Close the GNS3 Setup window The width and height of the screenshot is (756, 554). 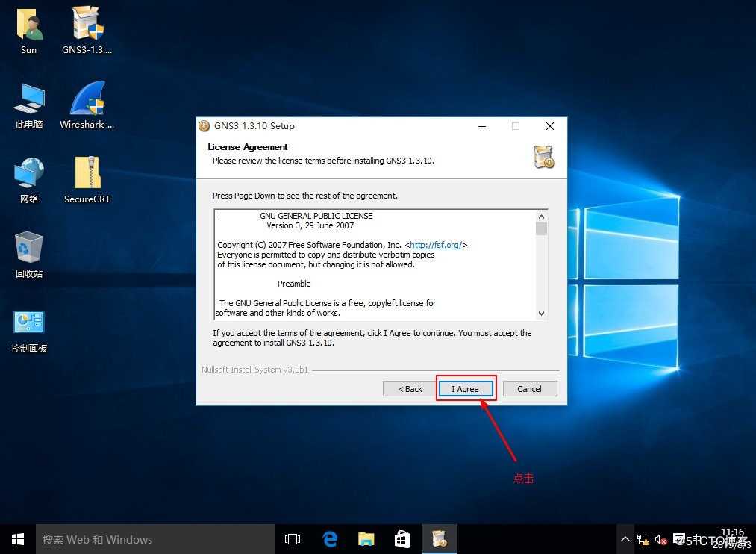(x=549, y=126)
